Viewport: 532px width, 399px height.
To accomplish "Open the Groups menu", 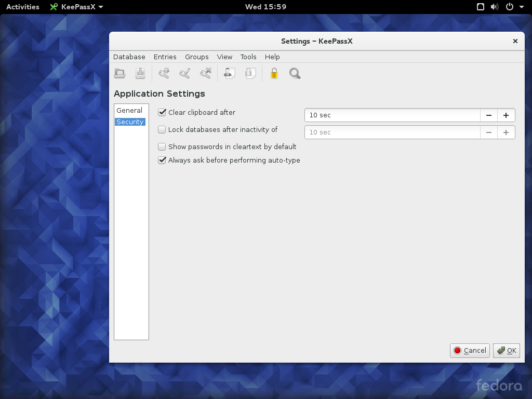I will pyautogui.click(x=197, y=57).
